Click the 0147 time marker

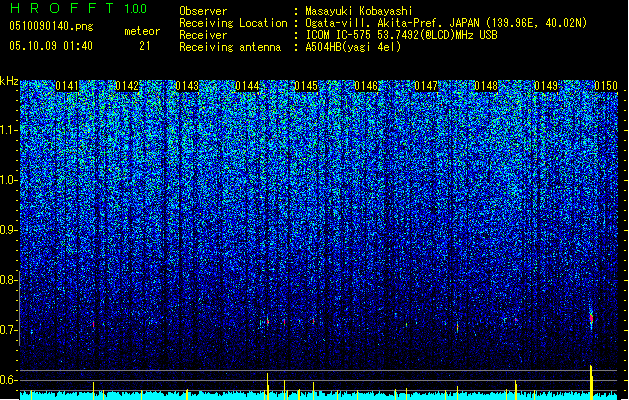coord(426,86)
